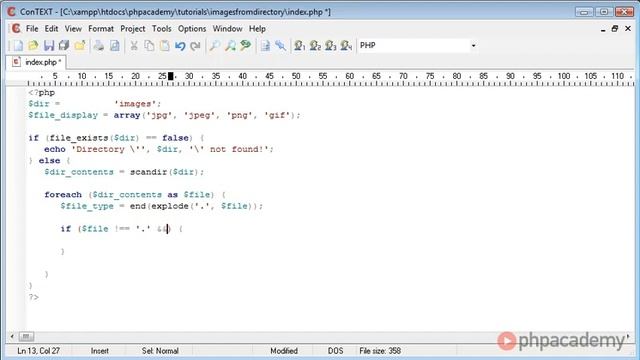Screen dimensions: 640x360
Task: Open the Format menu
Action: click(x=101, y=29)
